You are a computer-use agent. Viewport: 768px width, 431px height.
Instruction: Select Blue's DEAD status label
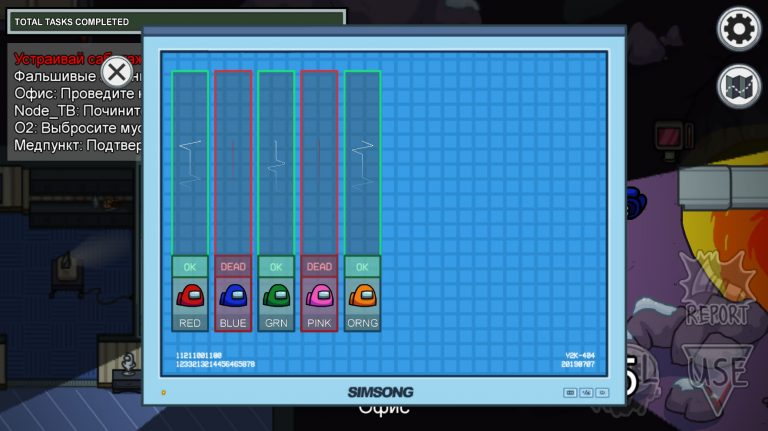(x=233, y=267)
